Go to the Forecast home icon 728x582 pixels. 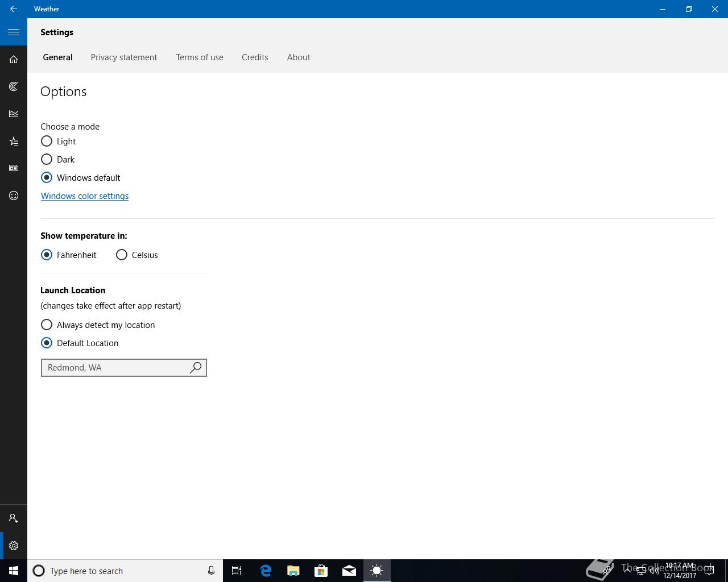pos(14,59)
